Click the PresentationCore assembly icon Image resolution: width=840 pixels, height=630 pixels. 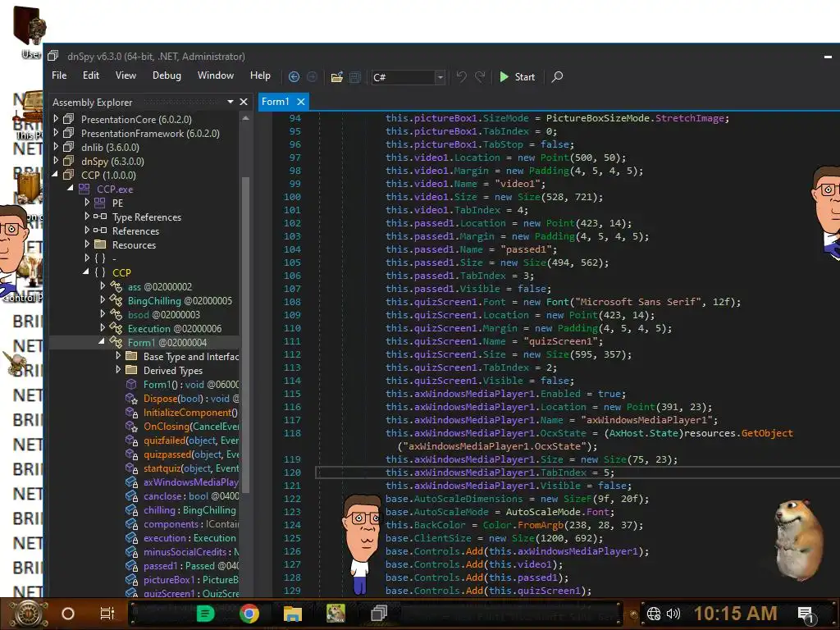tap(69, 118)
